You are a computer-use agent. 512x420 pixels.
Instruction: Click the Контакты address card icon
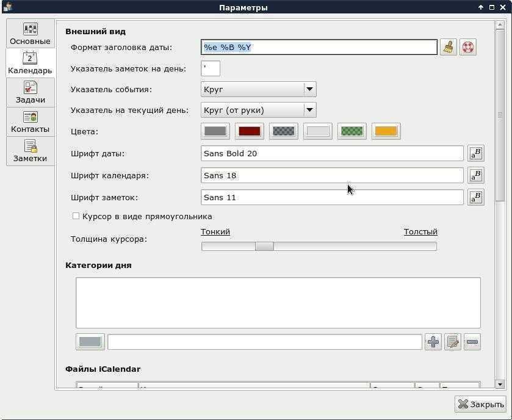tap(31, 117)
